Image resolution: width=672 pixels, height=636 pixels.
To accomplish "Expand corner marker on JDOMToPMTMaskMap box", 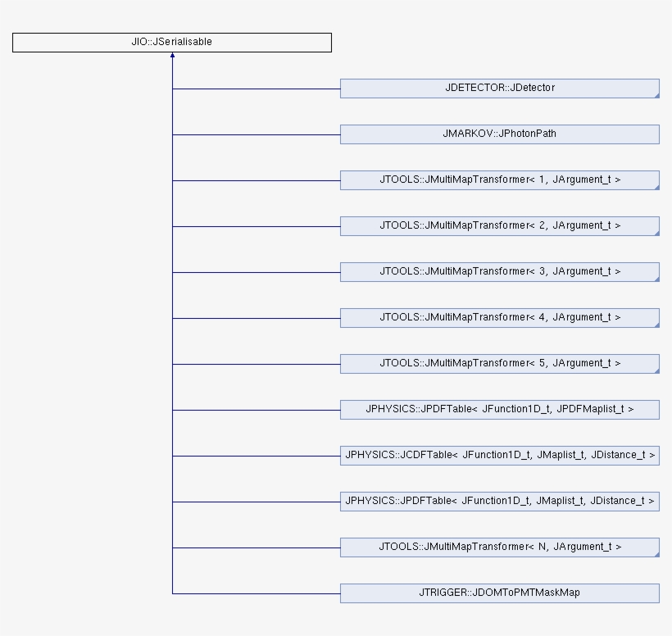I will click(x=656, y=600).
